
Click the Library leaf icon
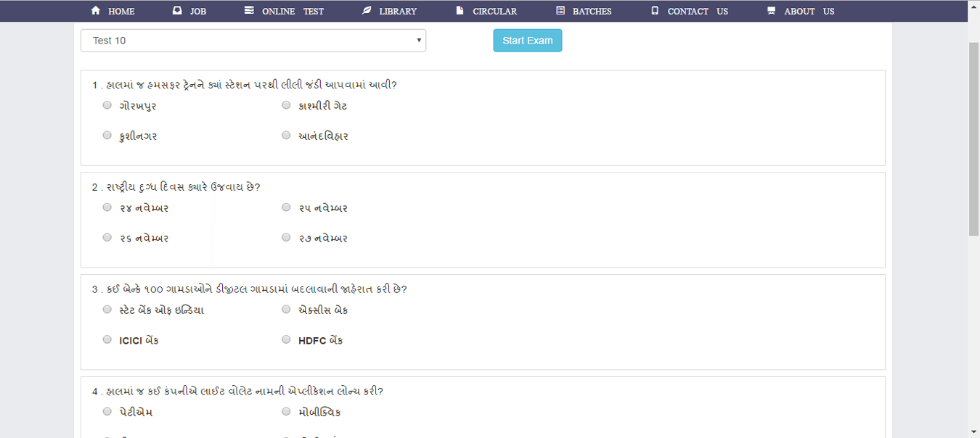(x=367, y=11)
